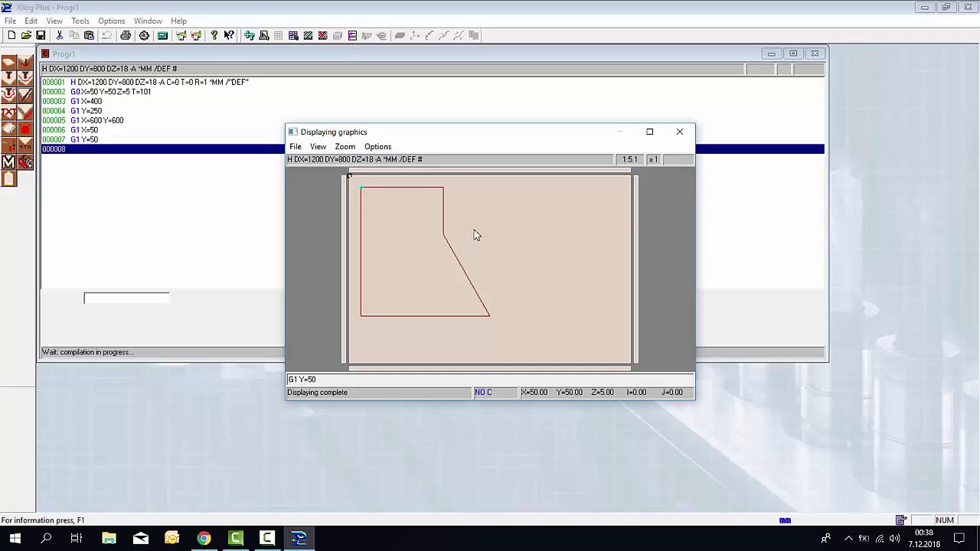The width and height of the screenshot is (980, 551).
Task: Open View menu in Displaying graphics window
Action: (318, 146)
